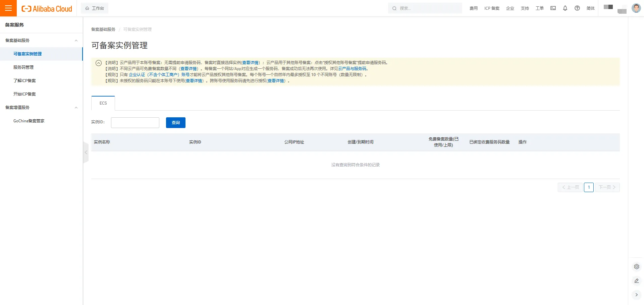Click the Alibaba Cloud logo
This screenshot has height=305, width=644.
(47, 9)
